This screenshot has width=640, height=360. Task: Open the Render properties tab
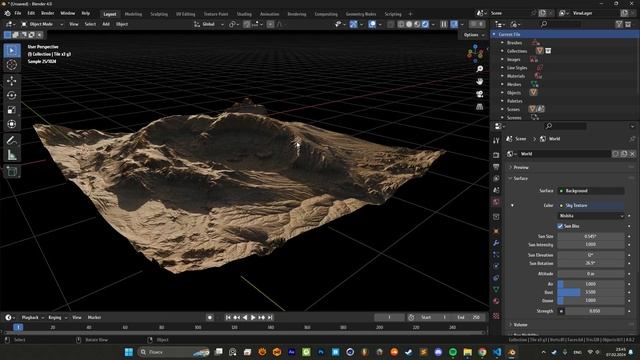tap(496, 155)
